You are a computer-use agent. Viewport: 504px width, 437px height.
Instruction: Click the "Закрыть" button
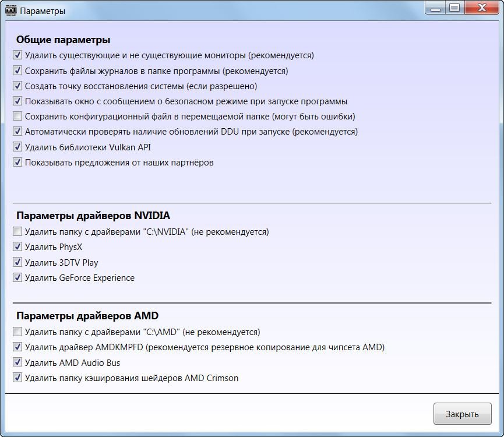pos(462,414)
